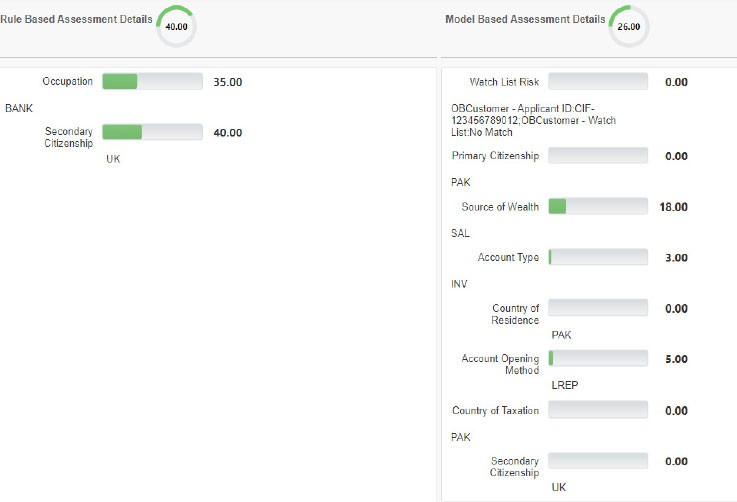Click the Account Type score bar
Screen dimensions: 737x502
[598, 257]
